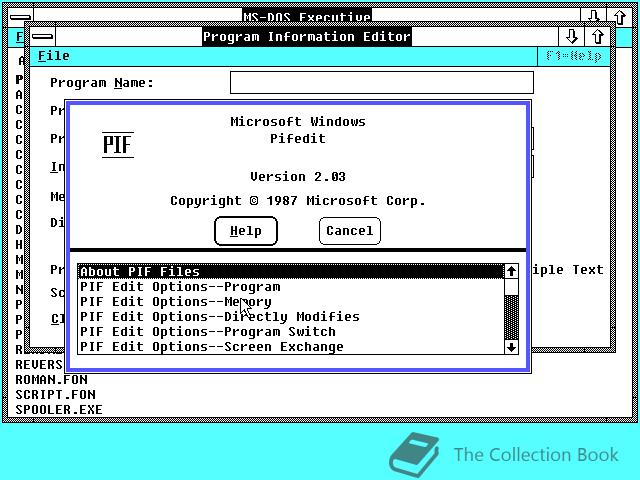Open Program Information Editor system menu box

42,37
